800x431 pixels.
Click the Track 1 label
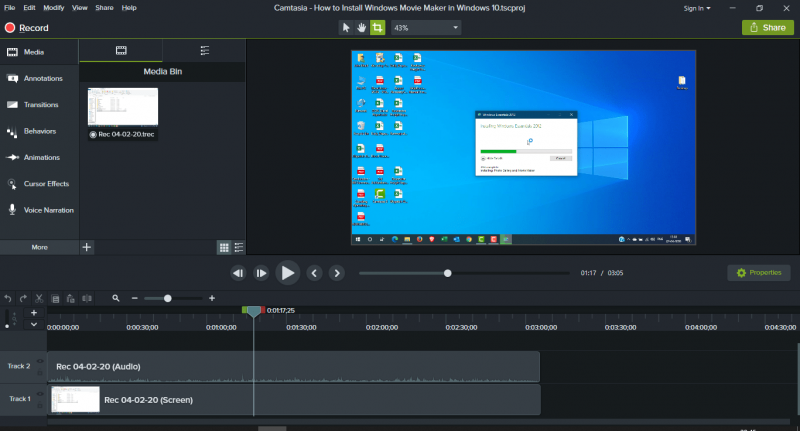20,399
